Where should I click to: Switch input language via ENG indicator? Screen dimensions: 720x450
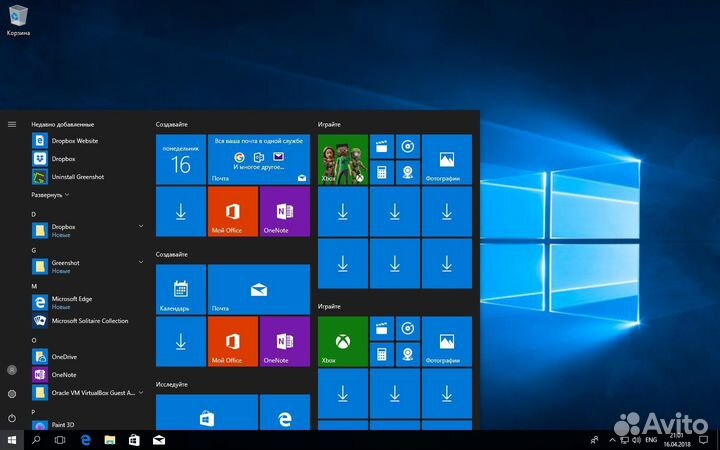pos(651,440)
